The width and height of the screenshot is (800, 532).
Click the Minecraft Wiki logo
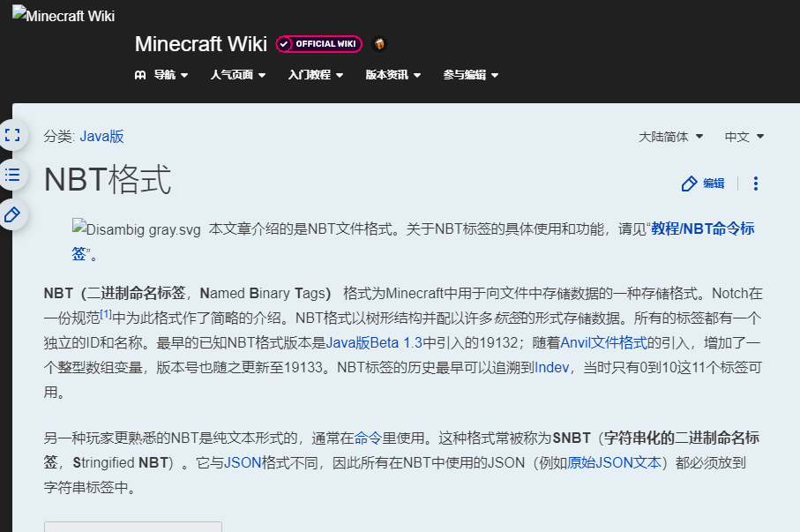63,14
